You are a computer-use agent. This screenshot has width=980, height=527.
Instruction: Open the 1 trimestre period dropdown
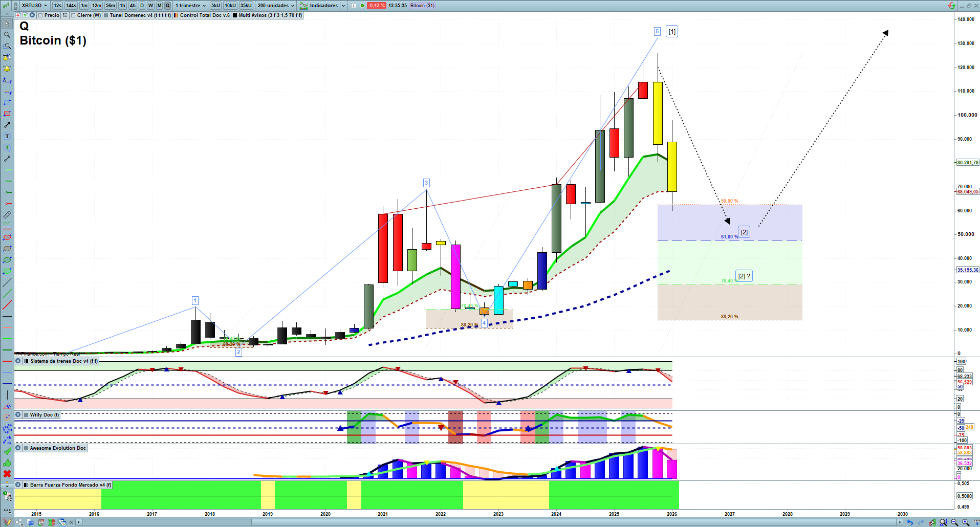coord(191,6)
